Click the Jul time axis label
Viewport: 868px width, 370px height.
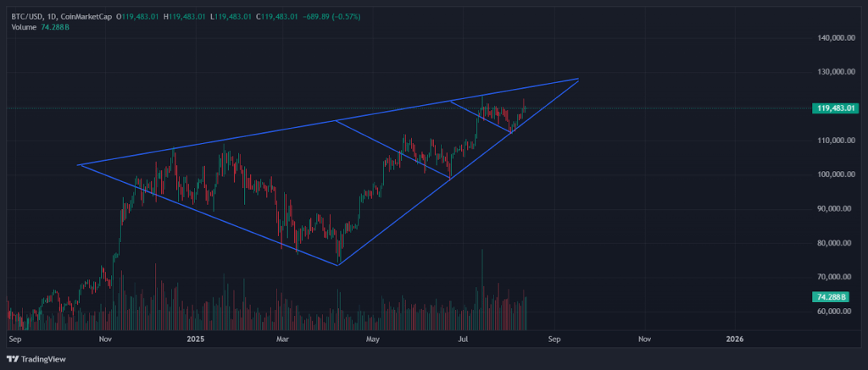click(462, 338)
